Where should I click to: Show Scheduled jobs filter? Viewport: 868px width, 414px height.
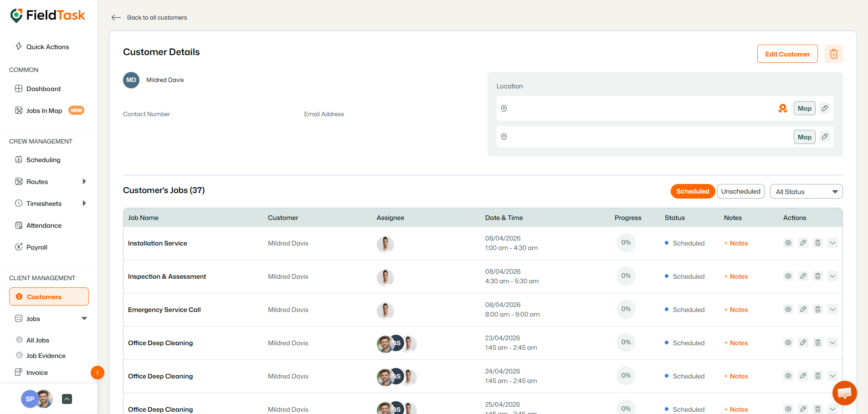point(693,191)
